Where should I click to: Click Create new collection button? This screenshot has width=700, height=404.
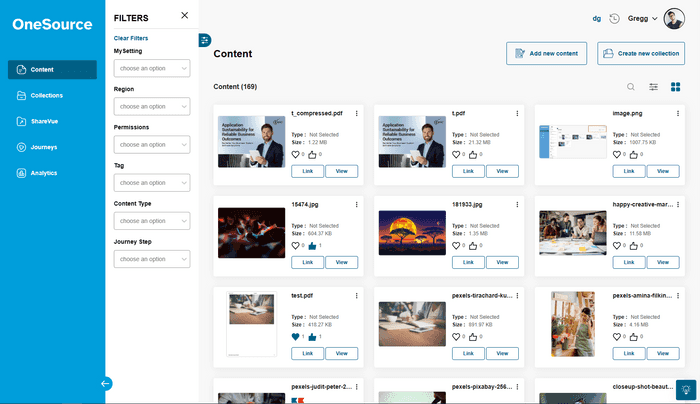coord(641,54)
